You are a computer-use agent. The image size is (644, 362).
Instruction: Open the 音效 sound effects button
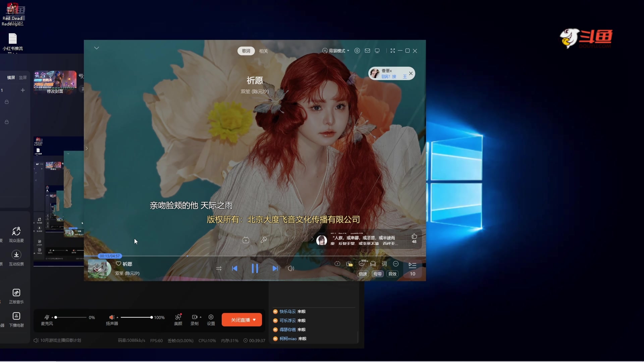coord(392,274)
